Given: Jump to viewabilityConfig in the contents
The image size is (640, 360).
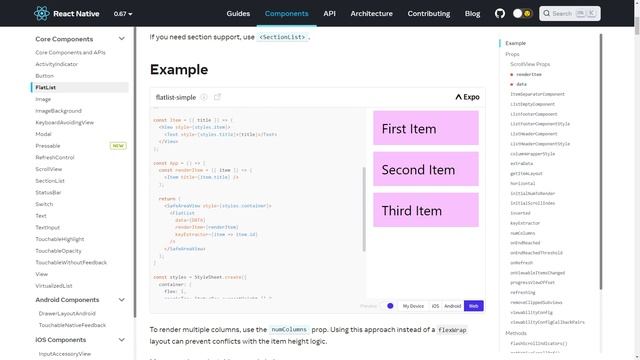Looking at the screenshot, I should click(x=531, y=312).
